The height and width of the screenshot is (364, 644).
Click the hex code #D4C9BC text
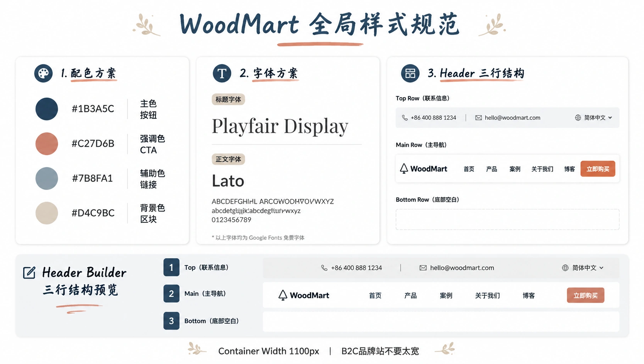pyautogui.click(x=93, y=213)
